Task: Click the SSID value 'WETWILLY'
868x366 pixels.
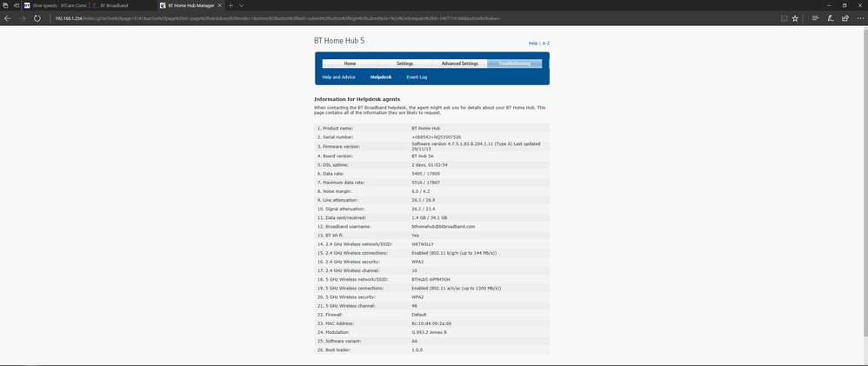Action: coord(422,244)
